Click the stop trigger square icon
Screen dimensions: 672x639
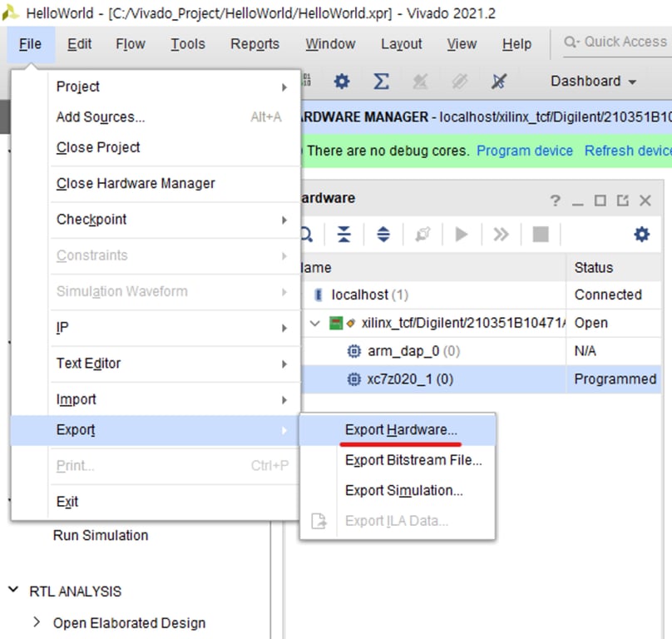pos(541,234)
